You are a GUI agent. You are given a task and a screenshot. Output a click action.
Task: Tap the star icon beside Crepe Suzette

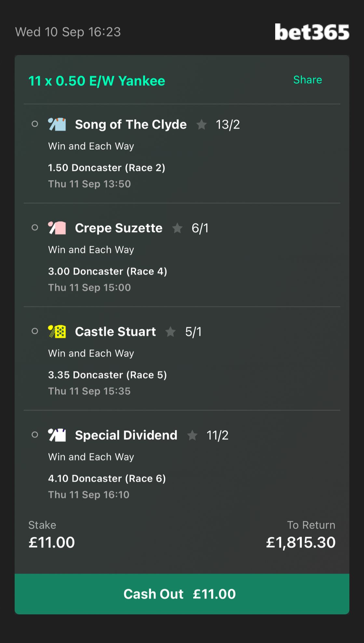coord(177,228)
